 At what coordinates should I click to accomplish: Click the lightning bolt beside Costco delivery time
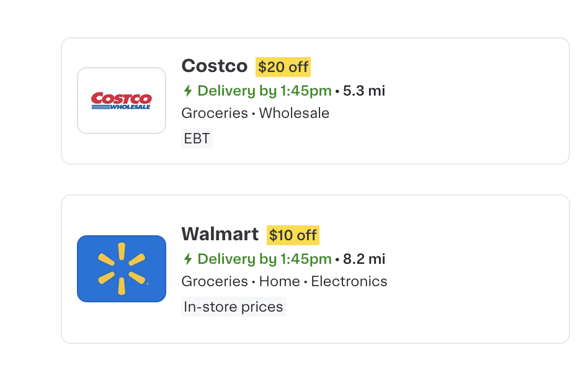click(187, 91)
